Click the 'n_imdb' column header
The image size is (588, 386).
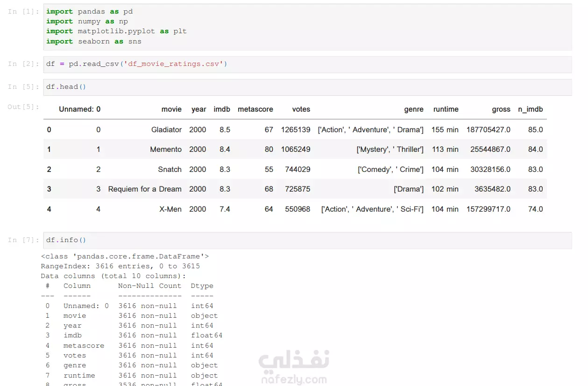click(x=531, y=109)
